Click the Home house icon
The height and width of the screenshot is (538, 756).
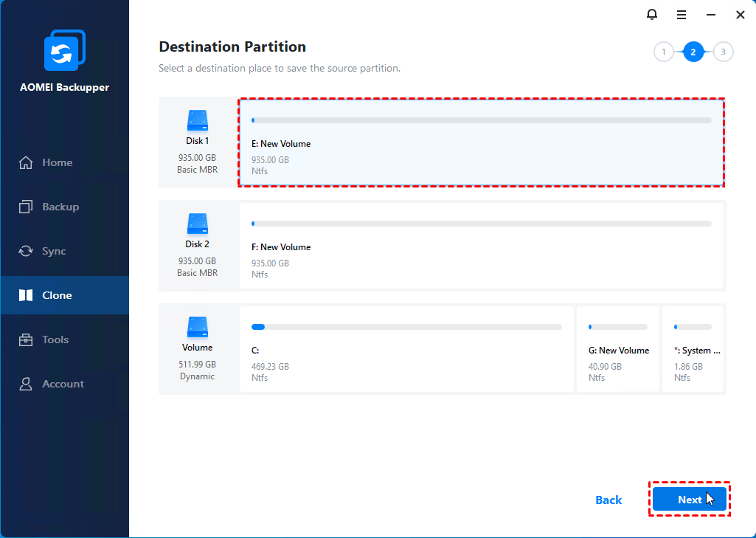coord(26,162)
